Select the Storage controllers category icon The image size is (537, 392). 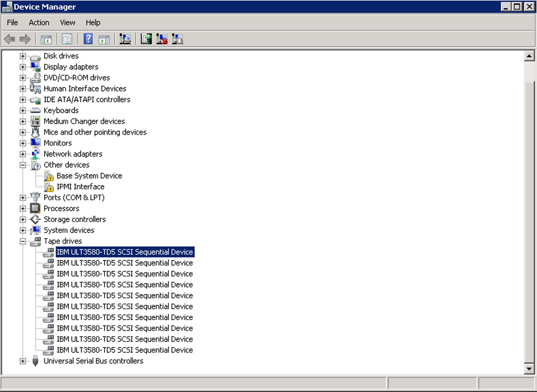[x=35, y=219]
